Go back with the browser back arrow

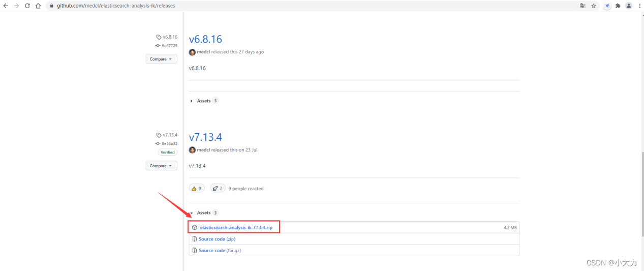pos(6,6)
